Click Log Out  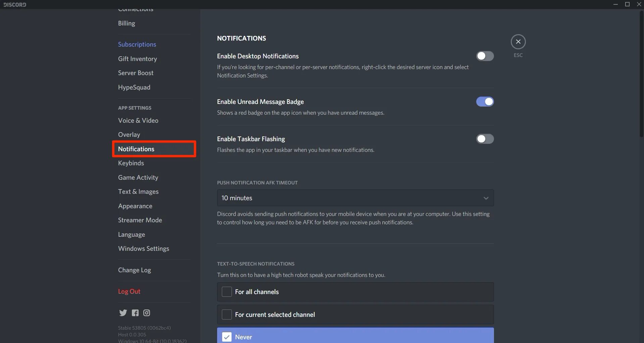pos(129,291)
